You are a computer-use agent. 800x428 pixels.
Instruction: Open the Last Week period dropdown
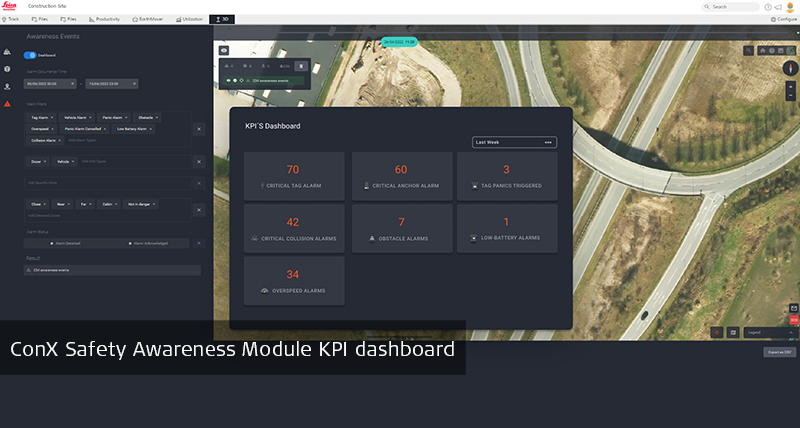514,142
